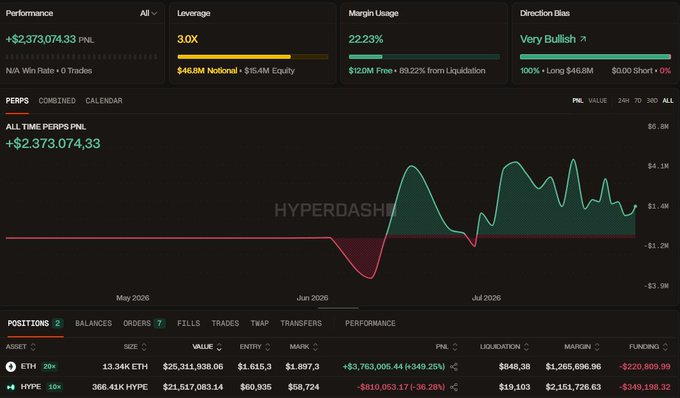Click the +$2,373,074.33 PNL figure
680x398 pixels.
coord(41,39)
